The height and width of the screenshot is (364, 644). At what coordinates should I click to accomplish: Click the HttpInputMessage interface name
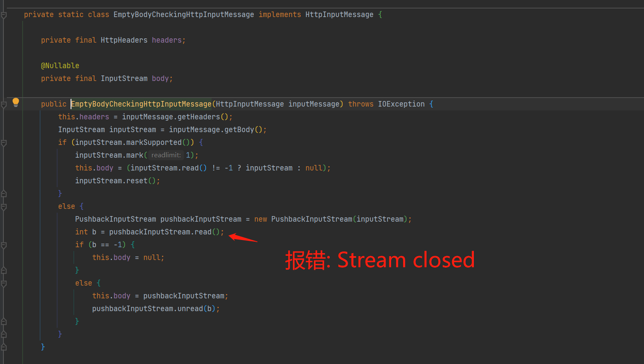pyautogui.click(x=339, y=14)
